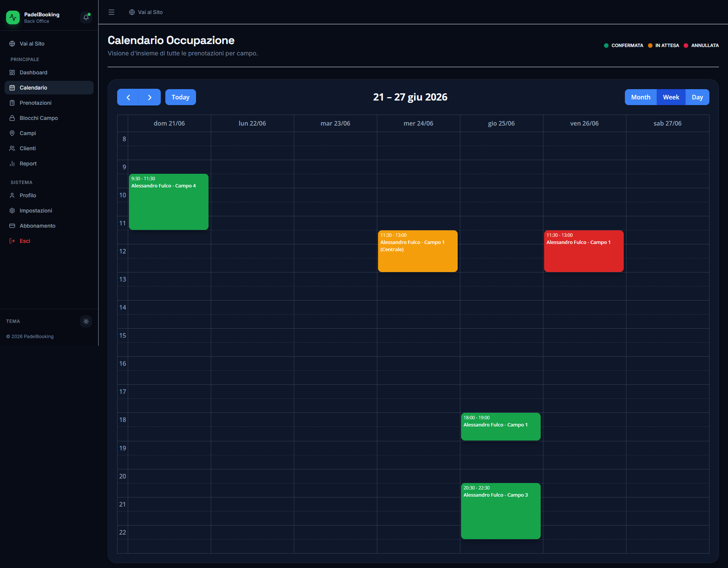
Task: Click Impostazioni gear icon
Action: (12, 211)
